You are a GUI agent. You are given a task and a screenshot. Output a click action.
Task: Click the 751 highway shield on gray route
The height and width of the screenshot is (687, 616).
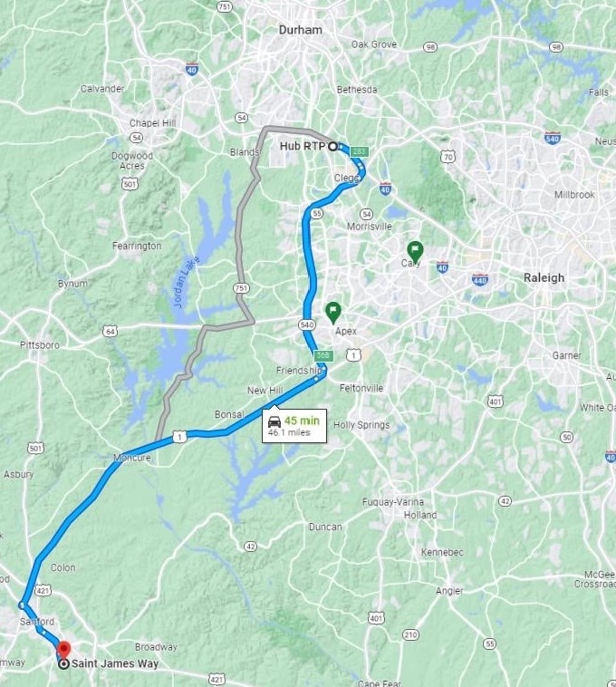point(242,288)
